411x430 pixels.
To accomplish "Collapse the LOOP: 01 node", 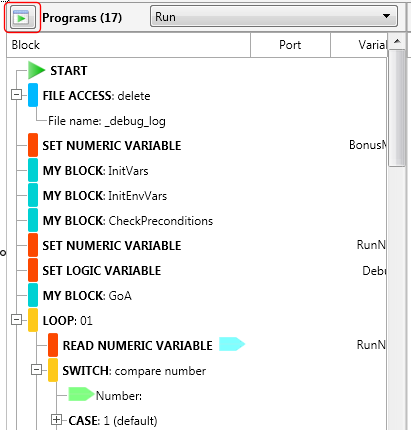I will [16, 320].
